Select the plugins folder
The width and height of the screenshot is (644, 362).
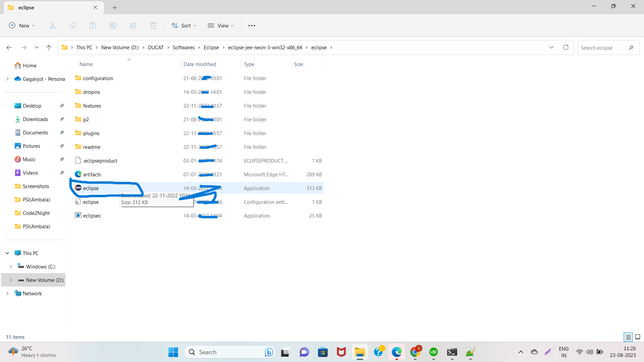point(198,133)
